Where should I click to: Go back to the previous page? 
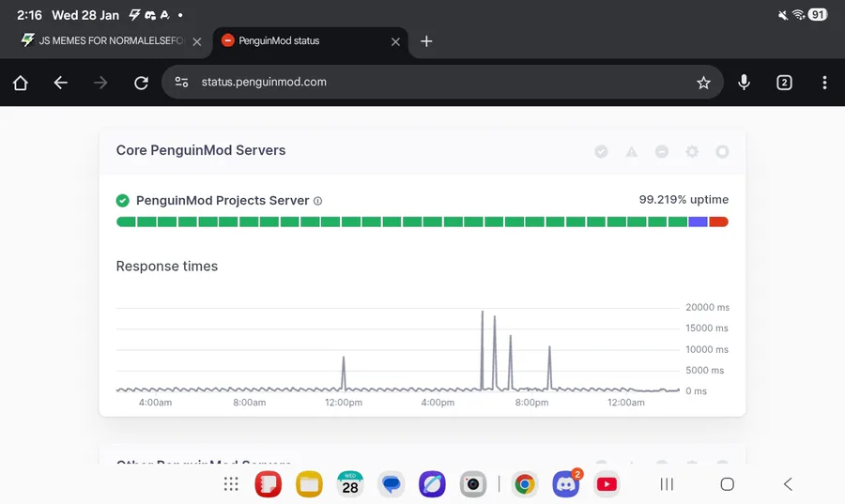[x=60, y=83]
